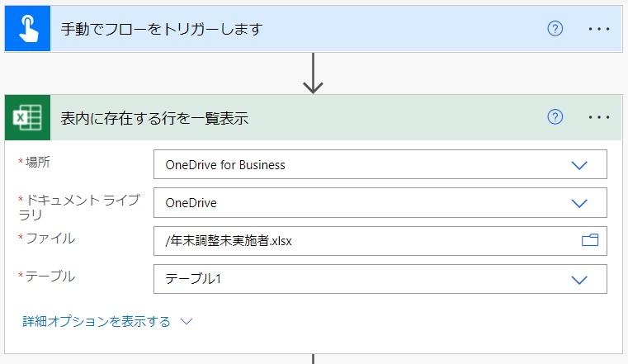Open help for 表内に存在する行を一覧表示
Image resolution: width=628 pixels, height=364 pixels.
(555, 117)
